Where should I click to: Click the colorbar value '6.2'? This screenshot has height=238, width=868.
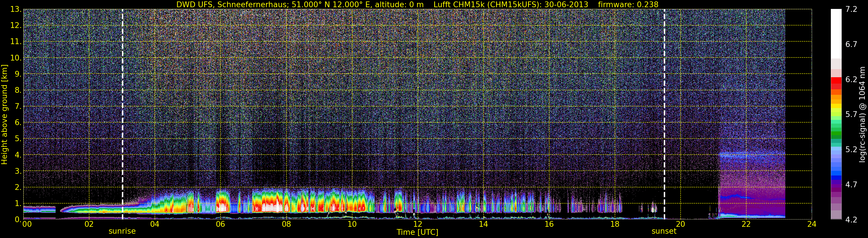coord(851,79)
